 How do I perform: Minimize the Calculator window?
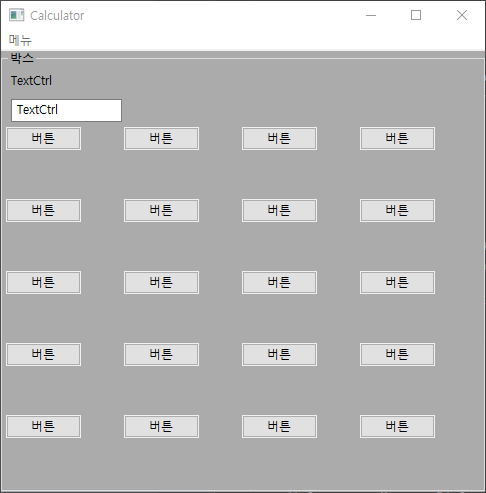pos(371,15)
